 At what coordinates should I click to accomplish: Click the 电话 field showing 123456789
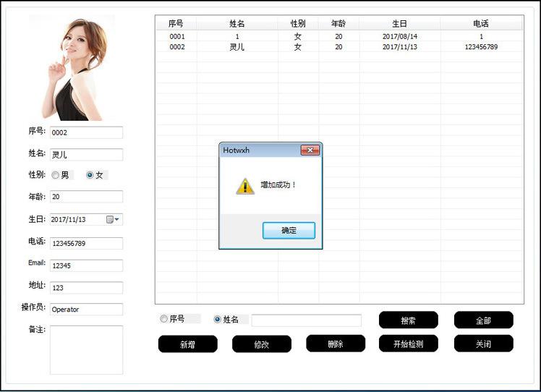(x=86, y=243)
